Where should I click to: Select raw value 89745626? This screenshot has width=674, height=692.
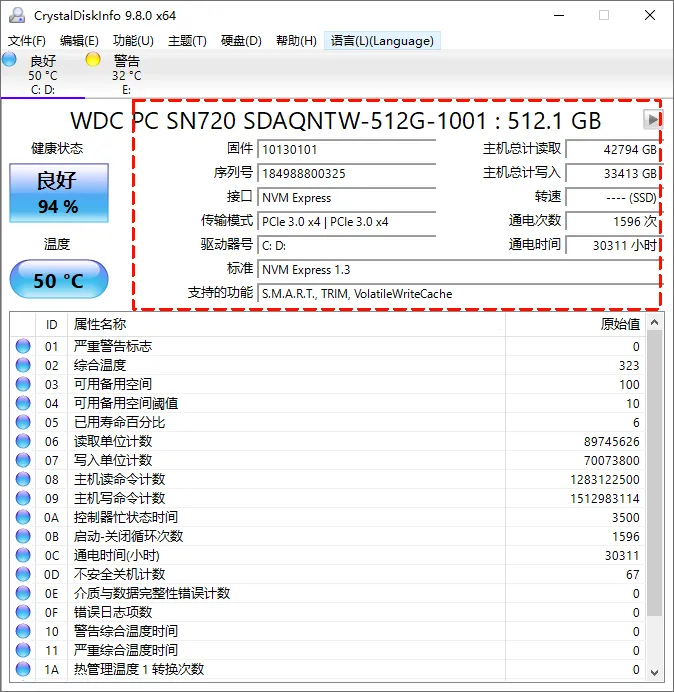(611, 441)
